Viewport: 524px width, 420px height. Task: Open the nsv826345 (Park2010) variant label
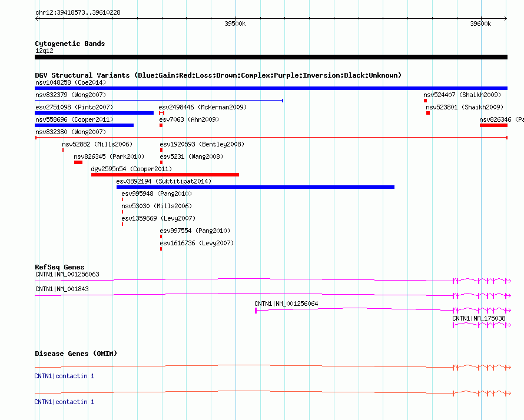coord(109,156)
